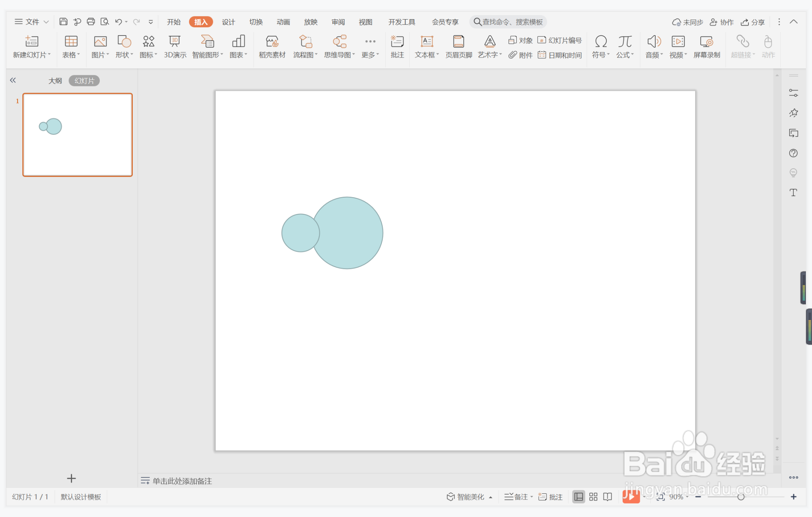The height and width of the screenshot is (517, 812).
Task: Open the 设计 ribbon tab
Action: tap(228, 22)
